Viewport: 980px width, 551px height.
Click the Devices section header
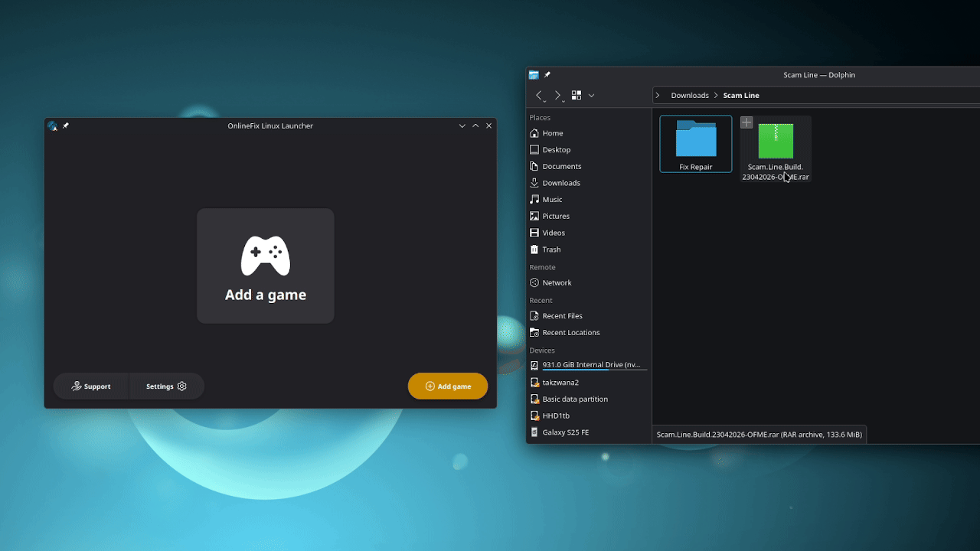pyautogui.click(x=542, y=350)
